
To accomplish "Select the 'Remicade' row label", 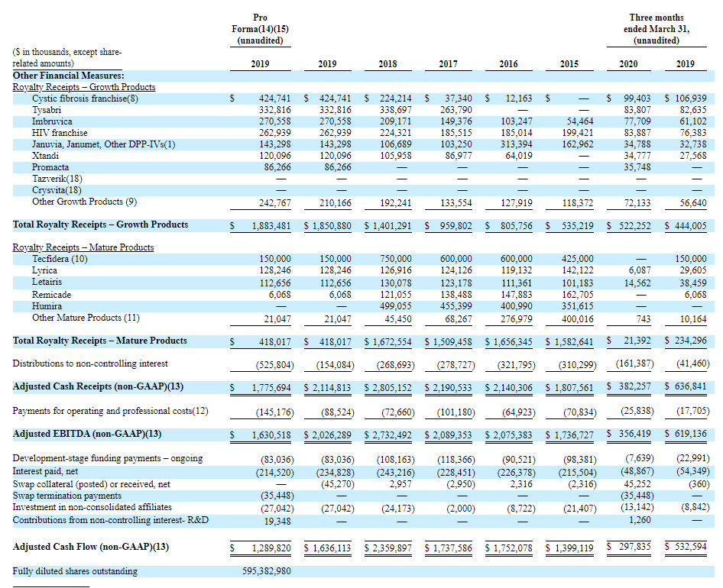I will click(x=51, y=295).
